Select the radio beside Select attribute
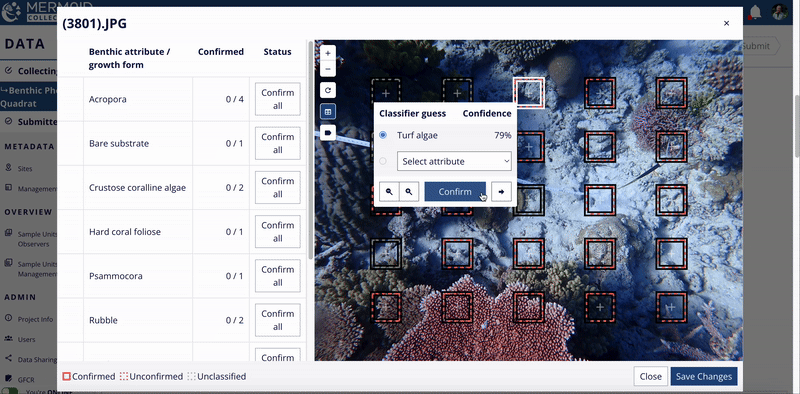This screenshot has height=394, width=800. pos(383,161)
